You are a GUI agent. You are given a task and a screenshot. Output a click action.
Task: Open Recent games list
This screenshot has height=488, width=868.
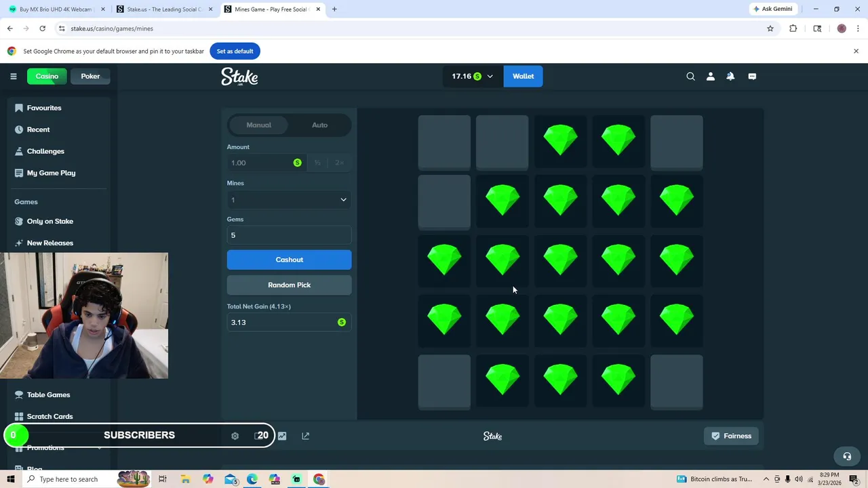pos(39,129)
